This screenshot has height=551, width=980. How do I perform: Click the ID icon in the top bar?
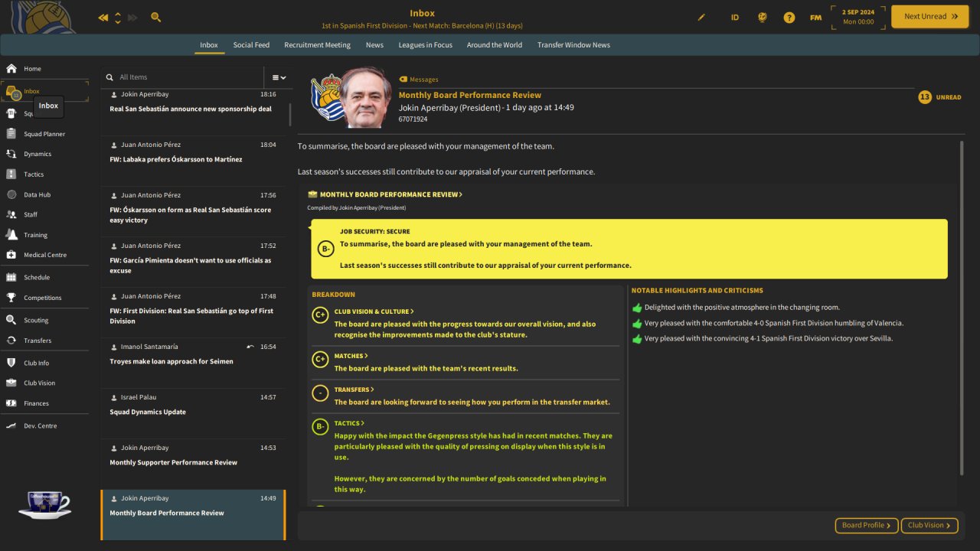(735, 17)
